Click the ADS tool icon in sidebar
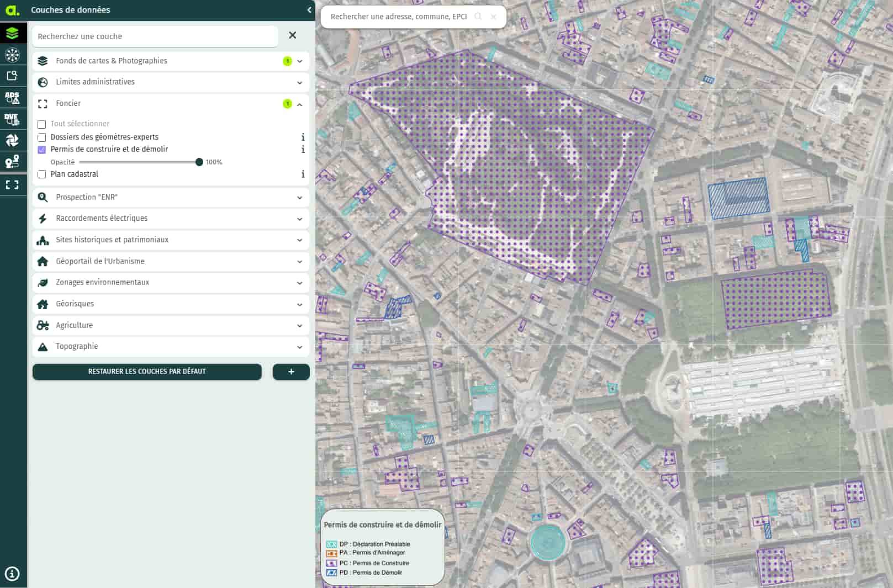The image size is (893, 588). [12, 98]
